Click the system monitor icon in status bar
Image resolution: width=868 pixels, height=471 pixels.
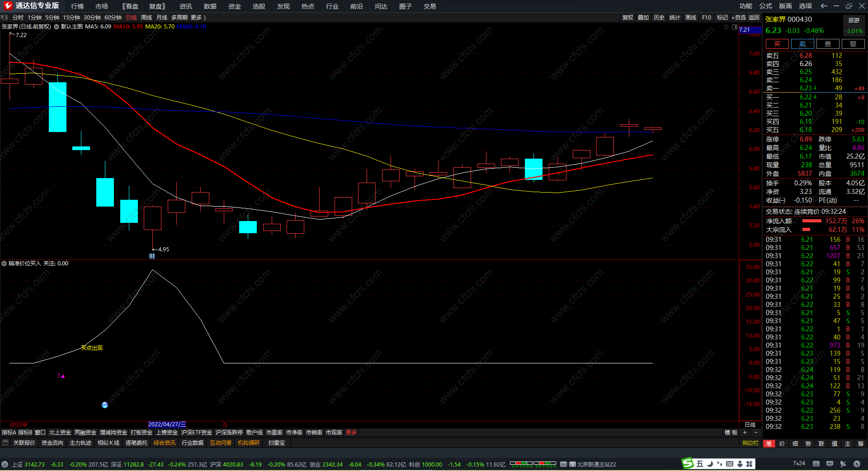coord(830,464)
